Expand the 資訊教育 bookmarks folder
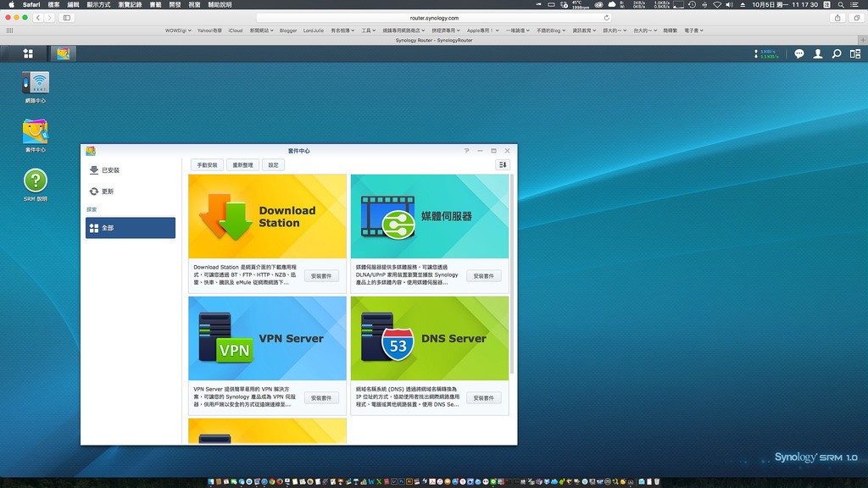The height and width of the screenshot is (488, 868). coord(584,30)
